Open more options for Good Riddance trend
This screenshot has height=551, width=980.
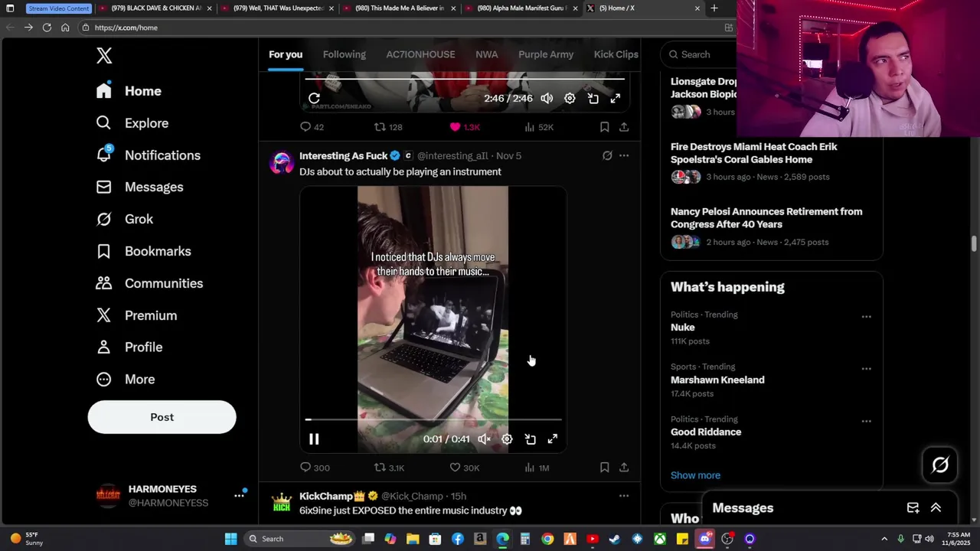866,421
